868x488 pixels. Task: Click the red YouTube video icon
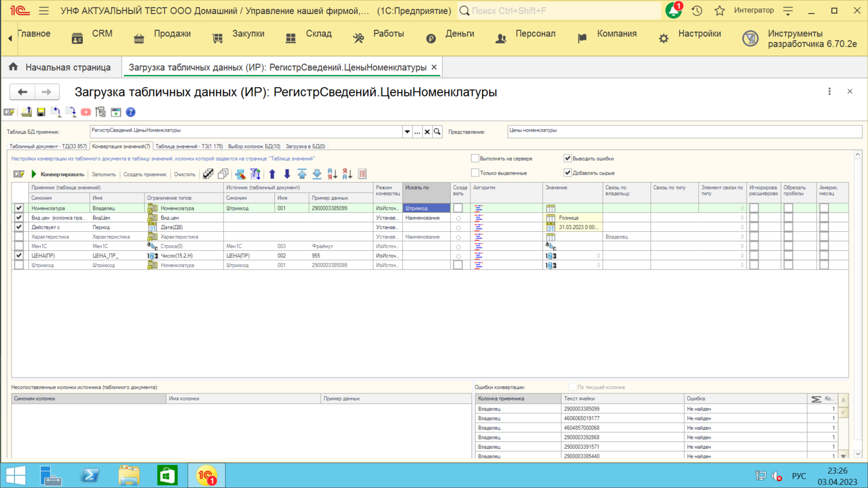click(x=86, y=112)
